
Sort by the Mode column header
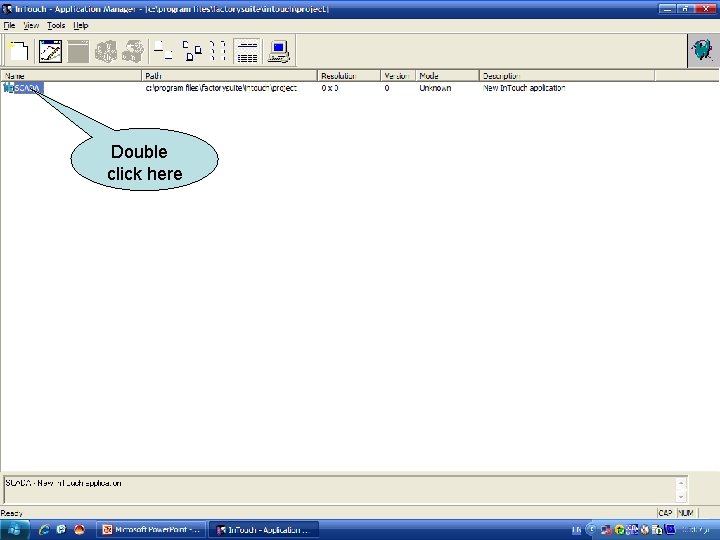coord(447,76)
